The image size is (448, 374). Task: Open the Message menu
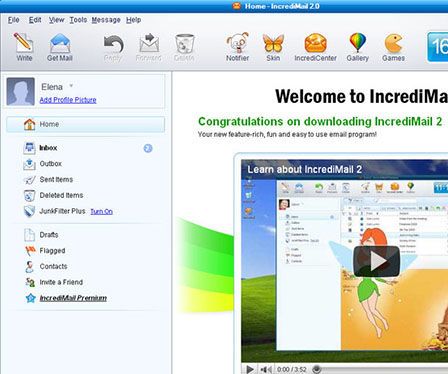coord(106,20)
